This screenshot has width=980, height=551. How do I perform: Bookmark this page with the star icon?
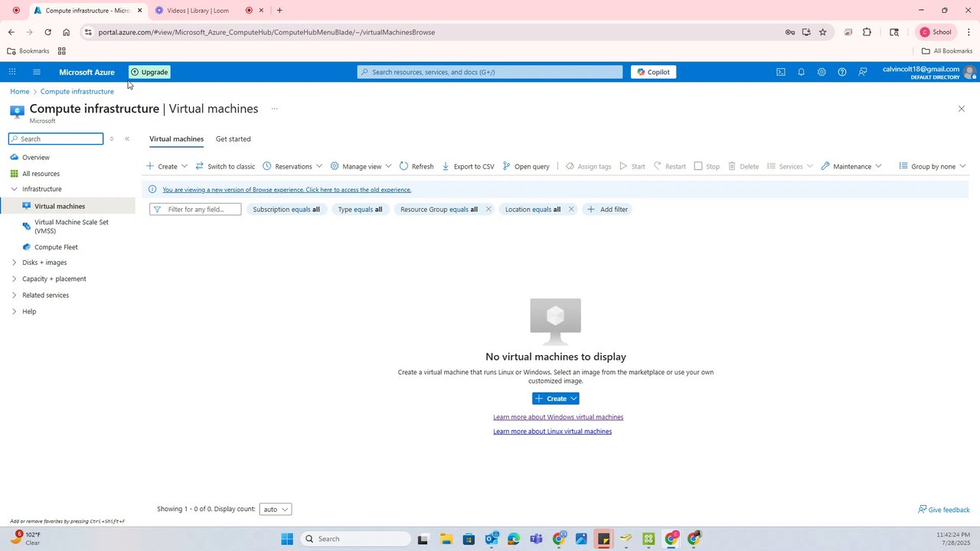tap(823, 32)
